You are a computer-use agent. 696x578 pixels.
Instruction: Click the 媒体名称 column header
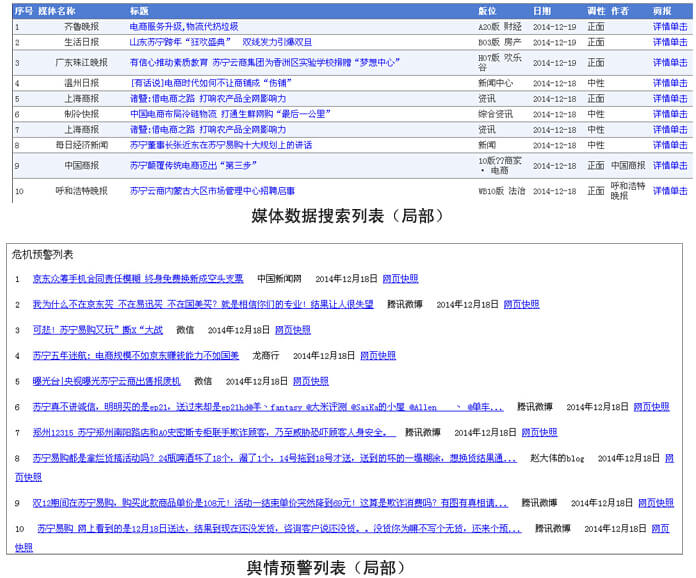click(57, 11)
